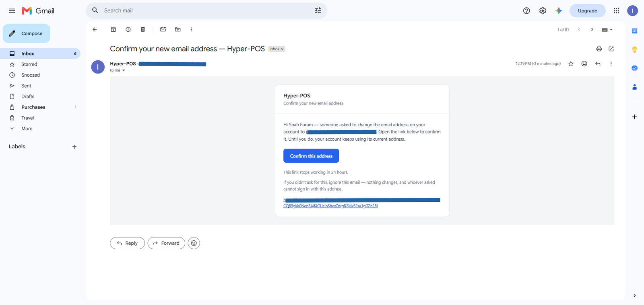This screenshot has width=644, height=305.
Task: Open the Travel category
Action: coord(40,118)
